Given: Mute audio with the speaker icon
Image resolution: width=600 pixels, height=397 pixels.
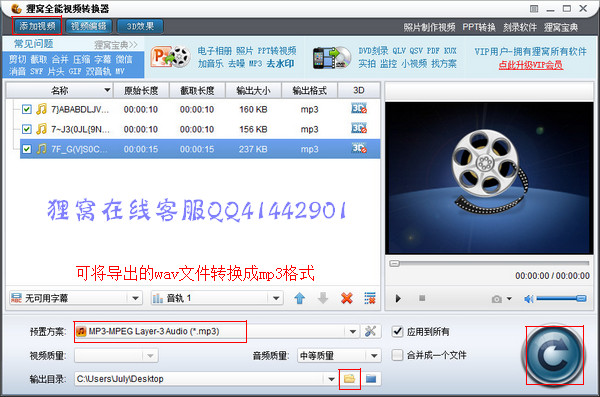Looking at the screenshot, I should pos(528,299).
